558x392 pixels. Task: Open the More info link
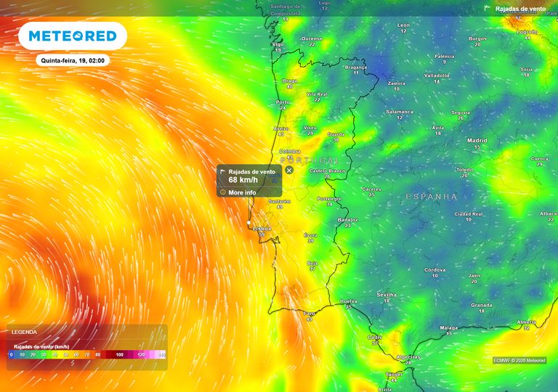pos(241,192)
